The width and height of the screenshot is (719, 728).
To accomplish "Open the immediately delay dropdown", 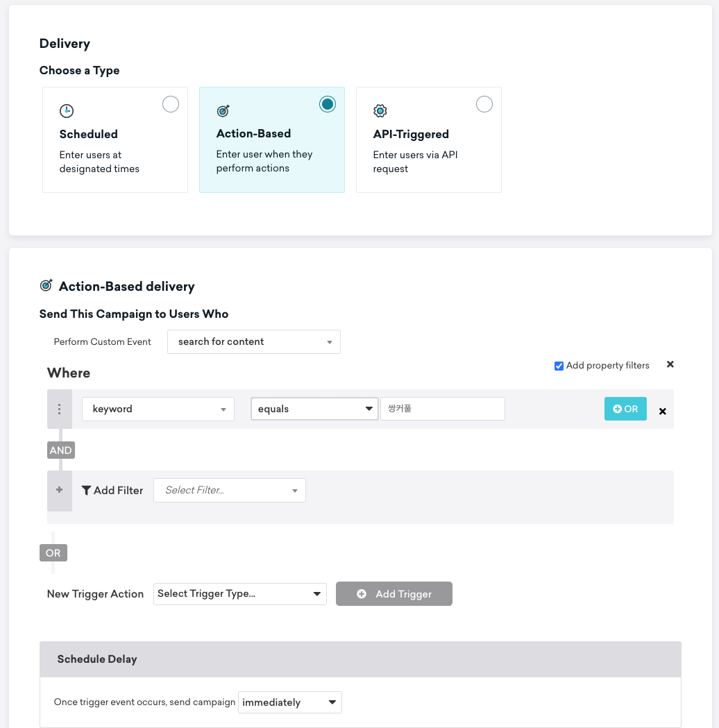I will tap(290, 702).
